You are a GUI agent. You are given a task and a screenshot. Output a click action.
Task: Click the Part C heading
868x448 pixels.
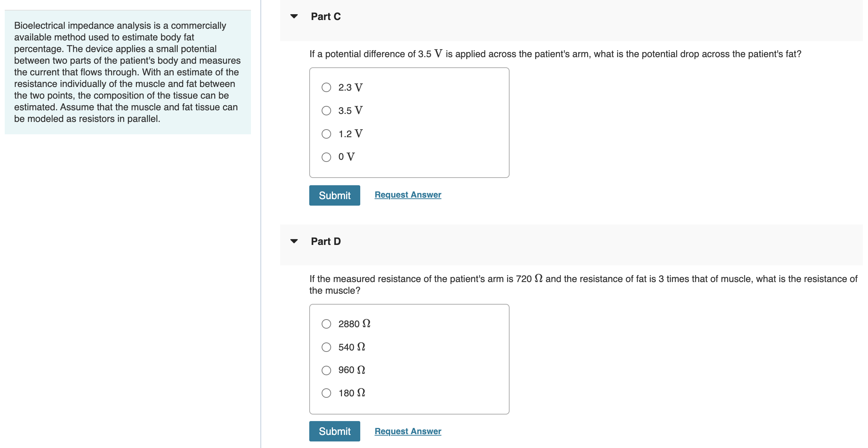(x=326, y=16)
